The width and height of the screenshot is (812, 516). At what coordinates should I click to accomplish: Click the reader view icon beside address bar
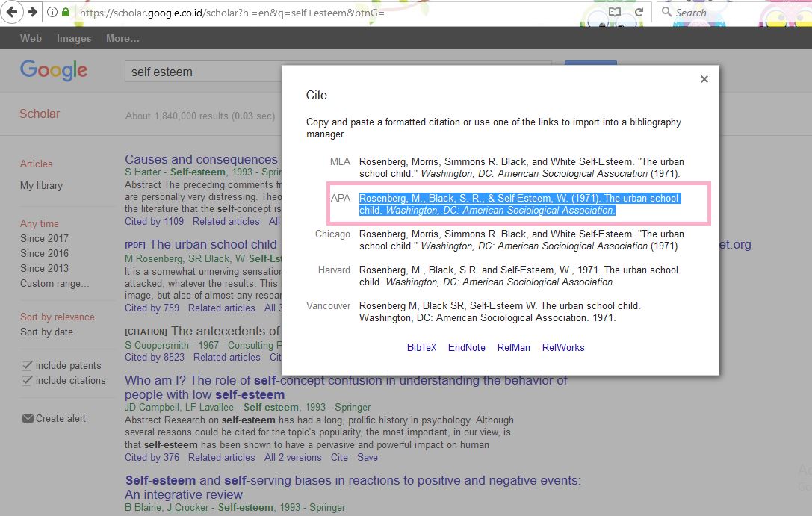coord(615,12)
